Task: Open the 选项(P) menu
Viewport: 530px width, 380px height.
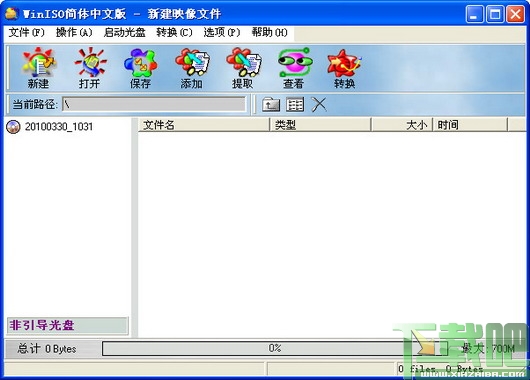Action: pos(222,32)
